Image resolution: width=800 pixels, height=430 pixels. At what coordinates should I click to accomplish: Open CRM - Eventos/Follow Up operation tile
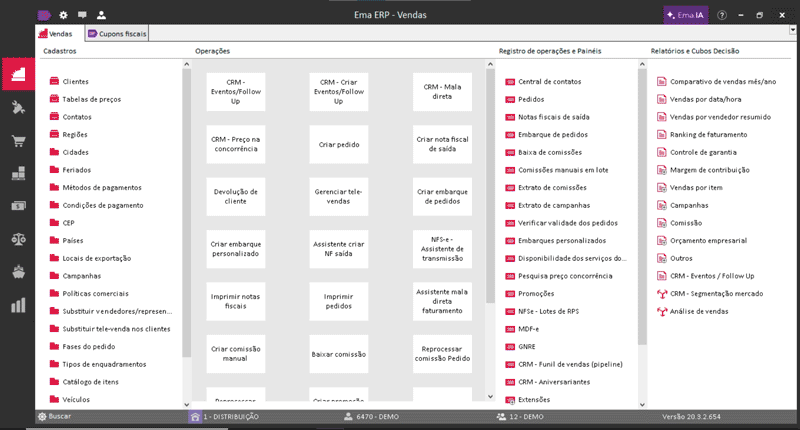tap(236, 92)
